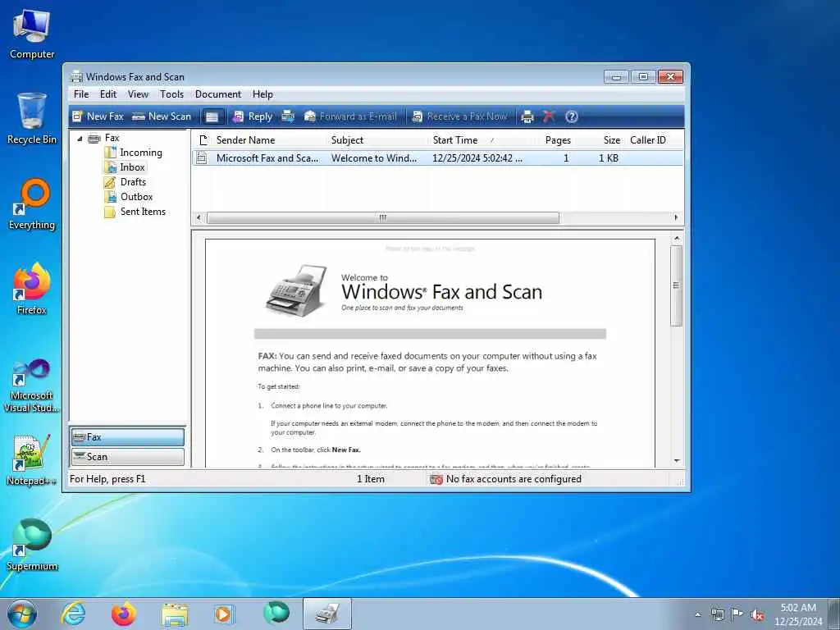Click the fax machine image in preview

[x=297, y=290]
